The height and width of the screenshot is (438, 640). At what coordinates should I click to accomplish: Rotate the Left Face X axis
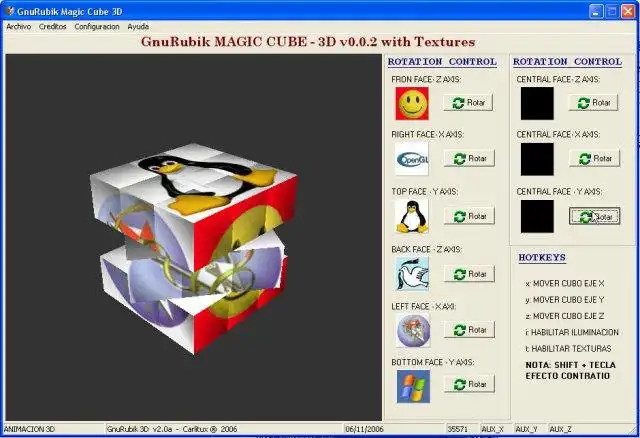(469, 329)
